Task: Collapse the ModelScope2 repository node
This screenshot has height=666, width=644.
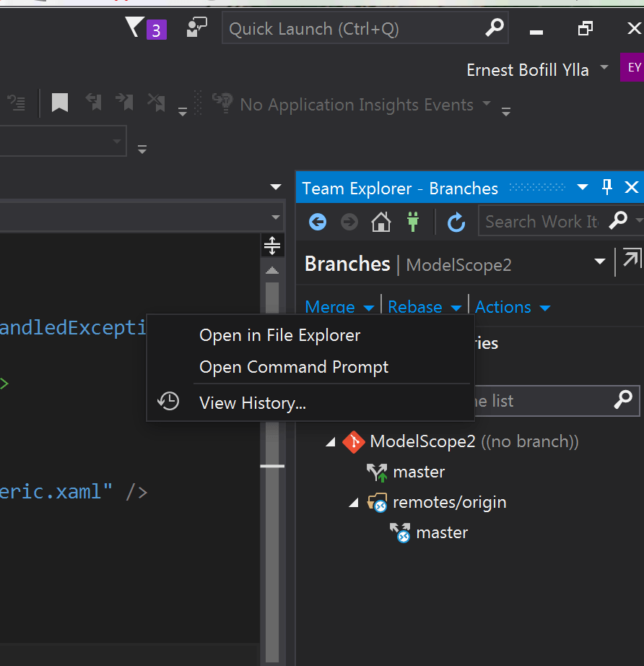Action: [x=331, y=442]
